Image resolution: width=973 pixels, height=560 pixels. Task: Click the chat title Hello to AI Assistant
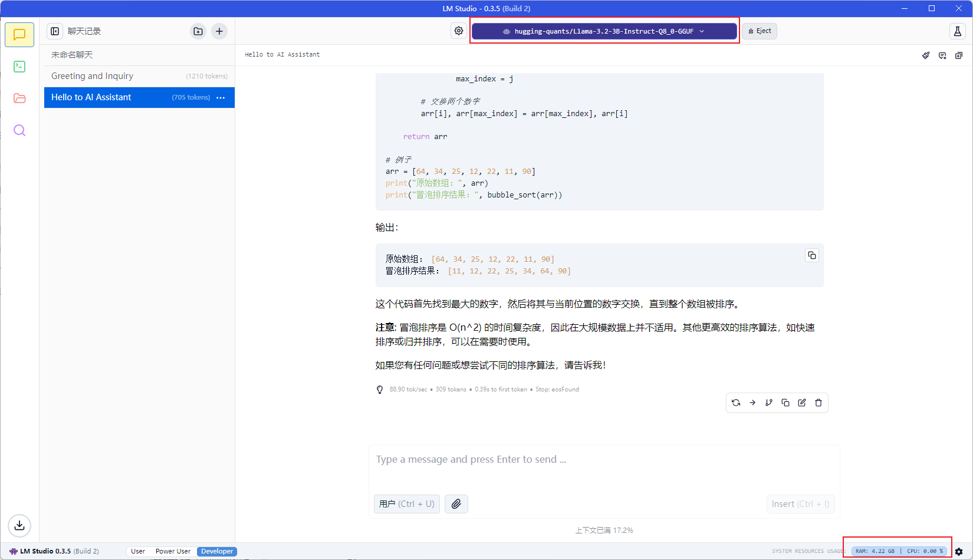tap(282, 54)
